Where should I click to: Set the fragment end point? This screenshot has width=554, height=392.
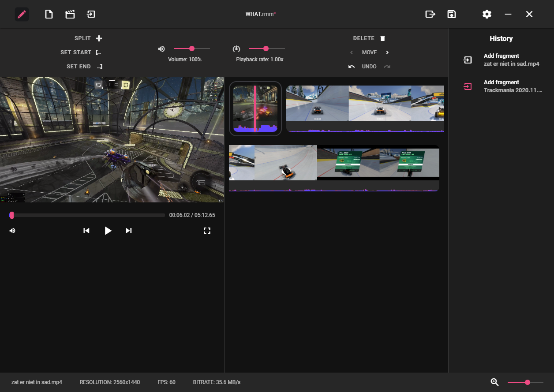84,67
